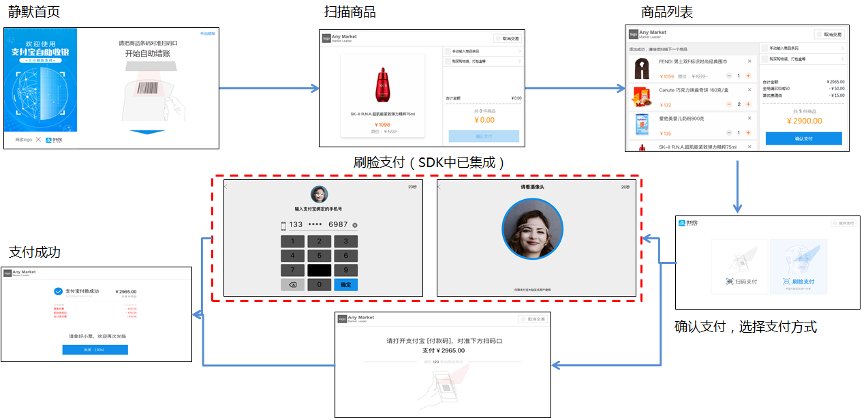Expand manual barcode entry row in product list
Image resolution: width=868 pixels, height=418 pixels.
pos(803,48)
